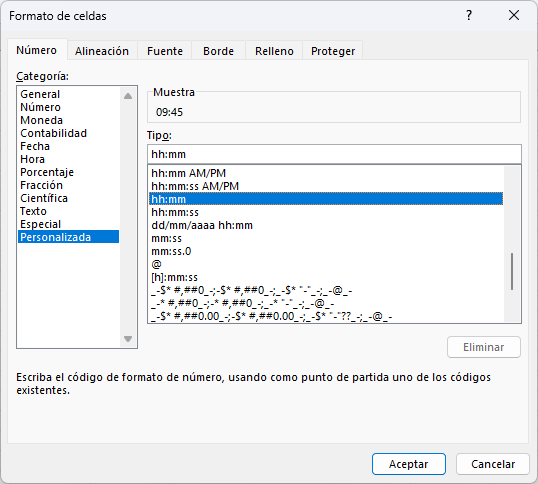Choose the hh:mm:ss format
The image size is (538, 484).
(x=326, y=212)
